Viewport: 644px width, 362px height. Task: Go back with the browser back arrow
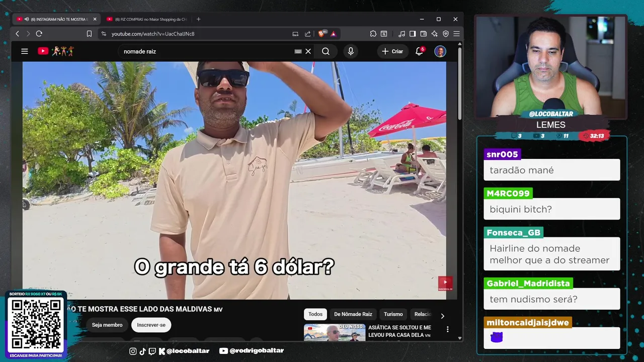point(17,34)
